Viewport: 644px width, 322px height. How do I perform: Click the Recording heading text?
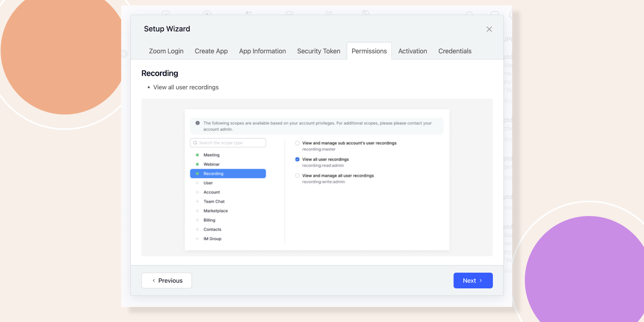tap(160, 73)
